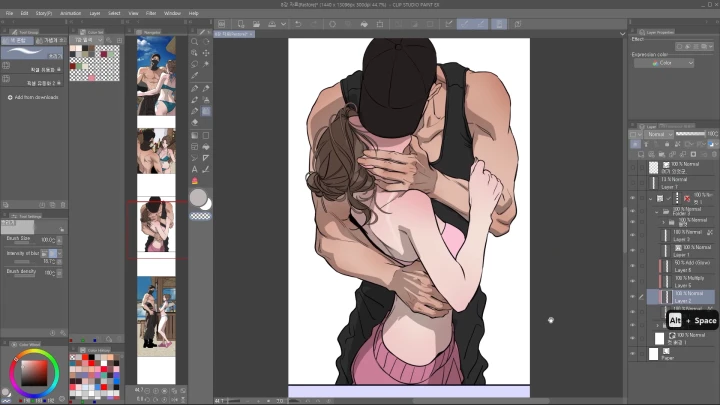The width and height of the screenshot is (720, 405).
Task: Collapse the top-level layer folder arrow
Action: [650, 199]
